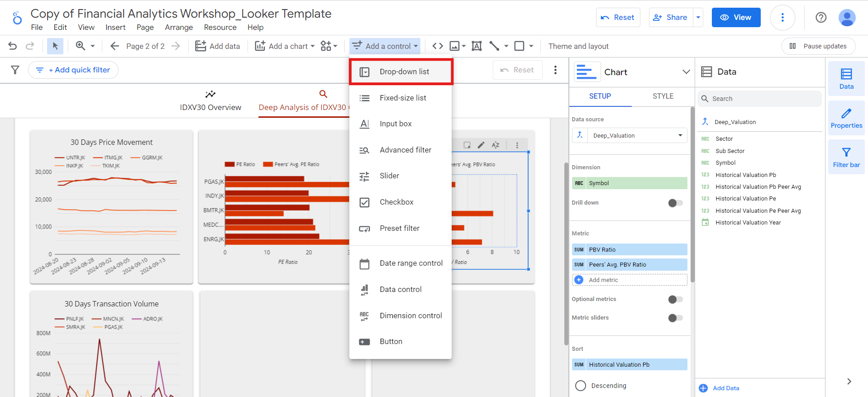Open the Add a control dropdown

(x=385, y=46)
